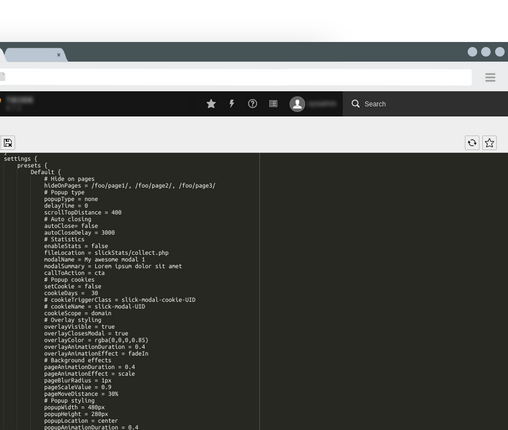Image resolution: width=508 pixels, height=430 pixels.
Task: Click the 'presets {' line
Action: point(32,166)
